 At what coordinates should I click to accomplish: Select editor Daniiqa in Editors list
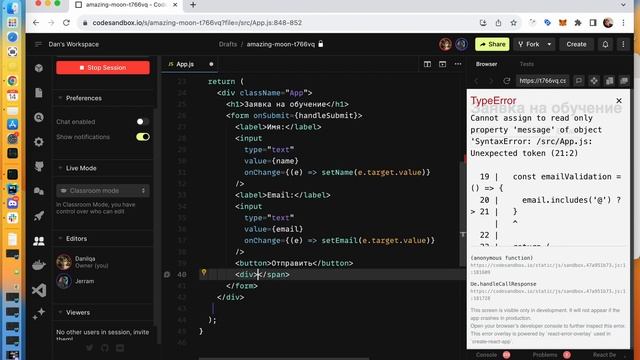point(103,262)
